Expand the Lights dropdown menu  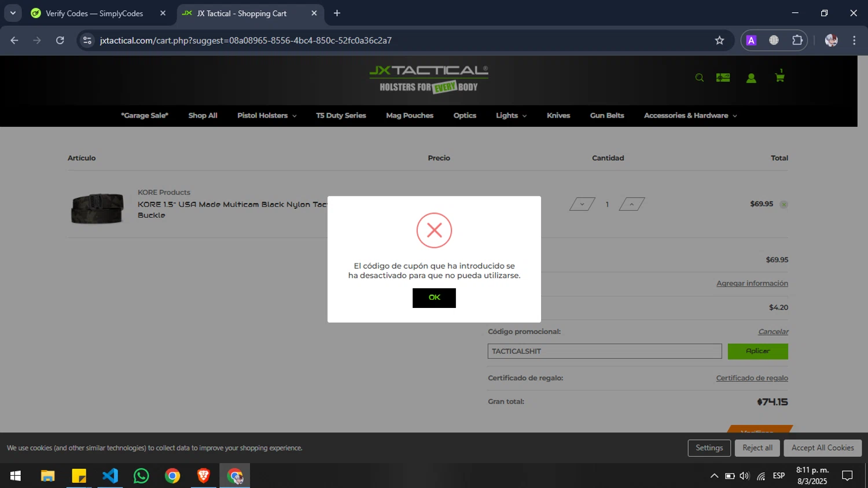tap(511, 116)
